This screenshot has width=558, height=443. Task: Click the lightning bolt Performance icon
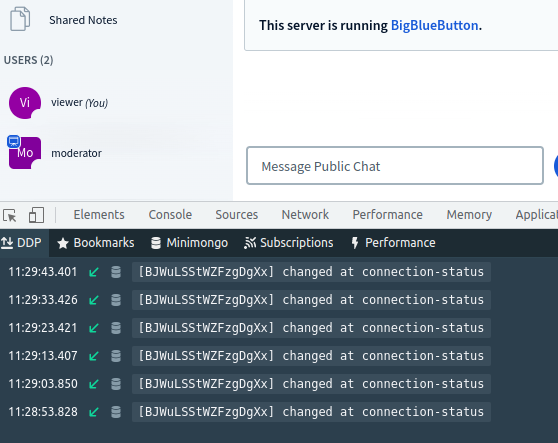(x=355, y=243)
